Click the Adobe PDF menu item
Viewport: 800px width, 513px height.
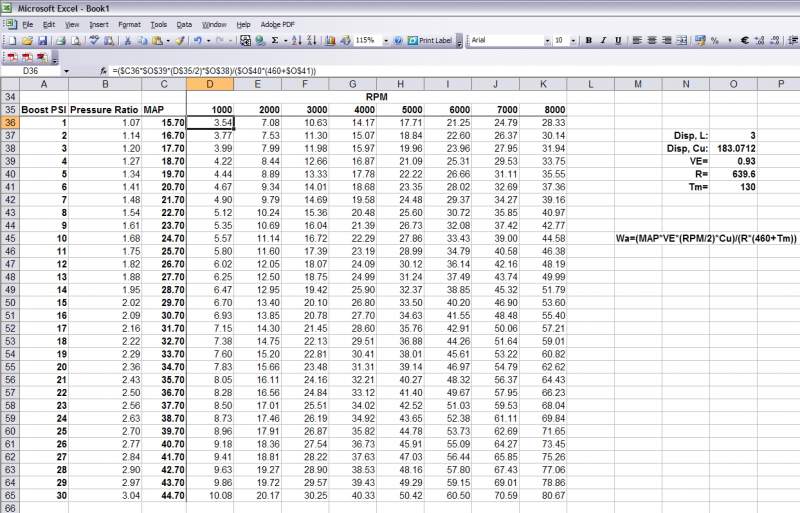click(x=277, y=23)
